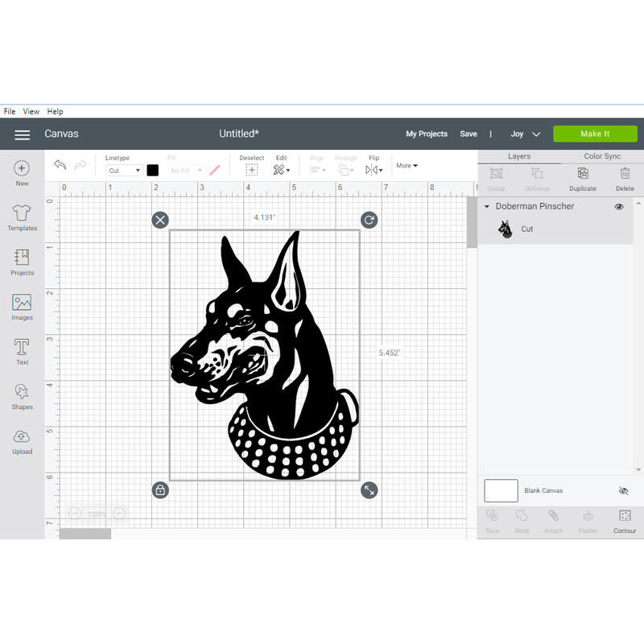
Task: Select the Contour tool
Action: pos(624,519)
